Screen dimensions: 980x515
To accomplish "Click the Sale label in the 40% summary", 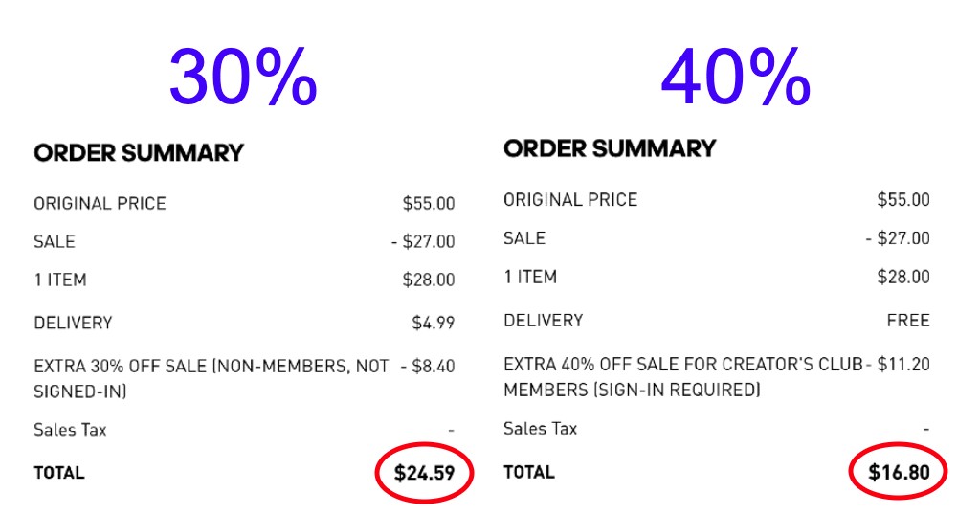I will (x=524, y=238).
